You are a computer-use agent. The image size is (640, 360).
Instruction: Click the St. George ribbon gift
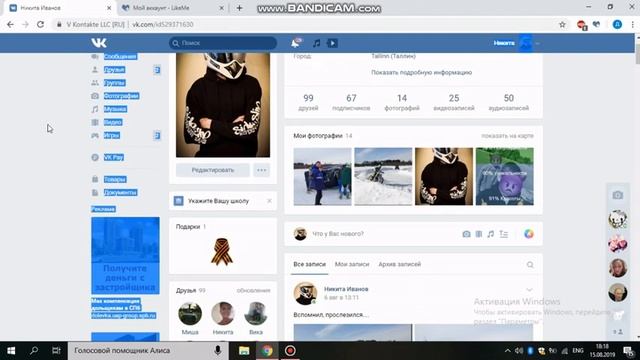point(222,251)
